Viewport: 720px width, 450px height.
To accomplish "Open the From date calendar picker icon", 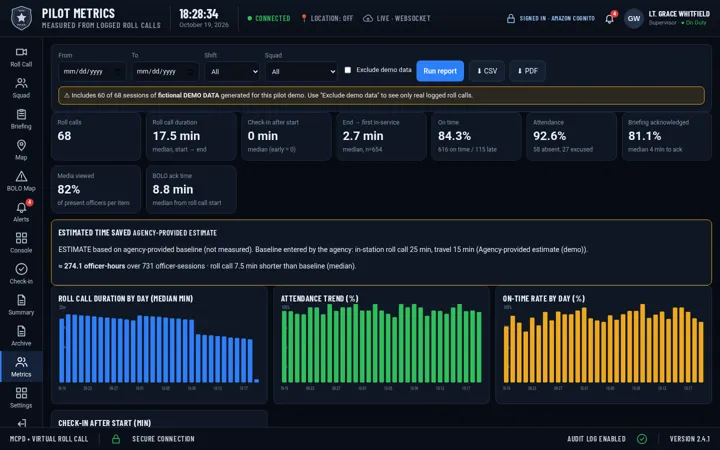I will click(x=117, y=72).
